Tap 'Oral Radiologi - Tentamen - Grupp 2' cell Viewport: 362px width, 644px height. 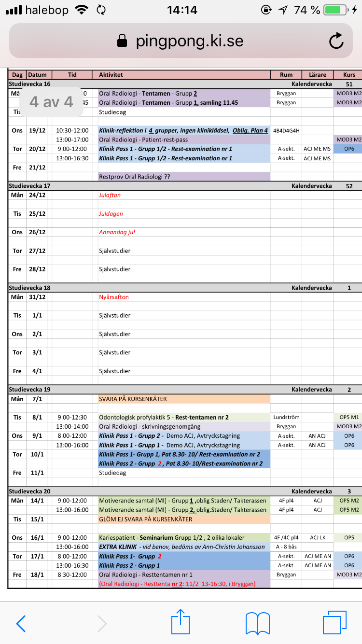click(183, 93)
